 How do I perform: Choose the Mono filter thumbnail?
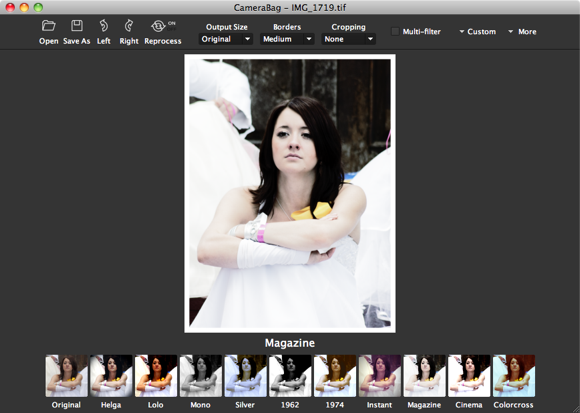click(x=200, y=376)
